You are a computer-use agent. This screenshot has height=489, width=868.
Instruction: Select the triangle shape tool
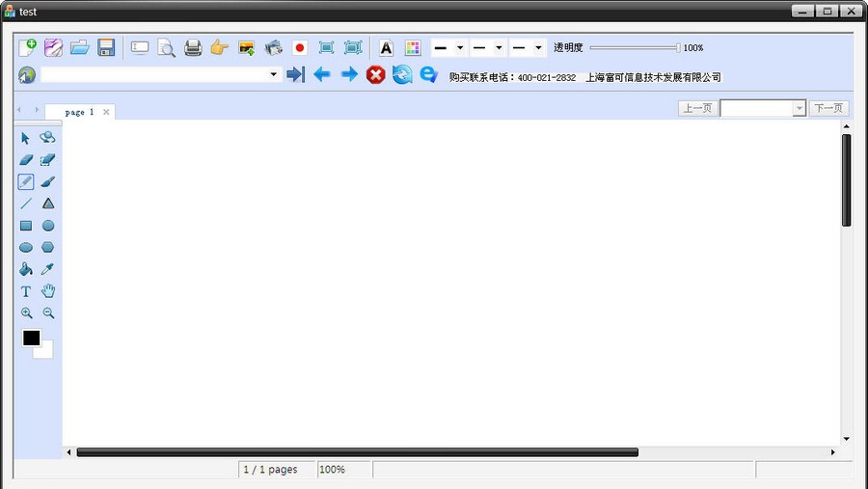(x=48, y=204)
